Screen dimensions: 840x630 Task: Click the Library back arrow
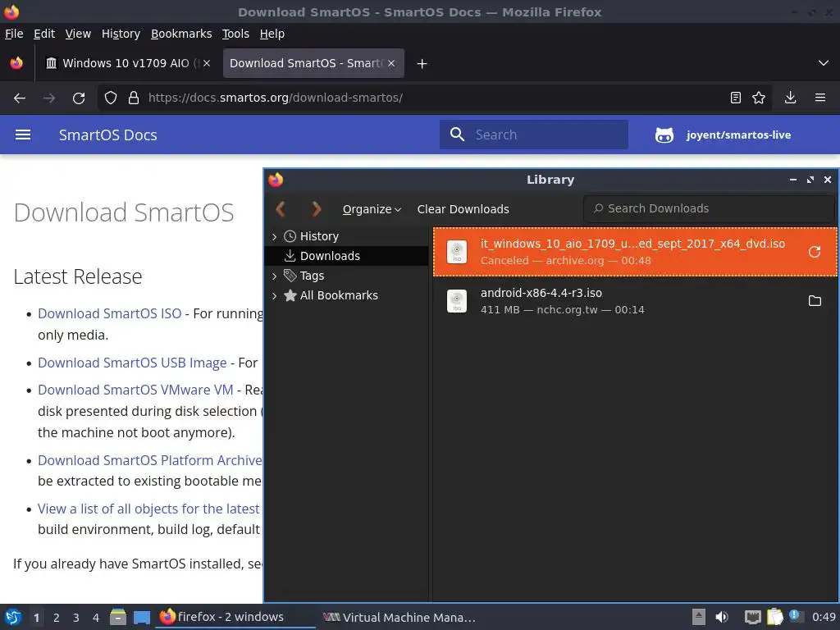tap(281, 209)
